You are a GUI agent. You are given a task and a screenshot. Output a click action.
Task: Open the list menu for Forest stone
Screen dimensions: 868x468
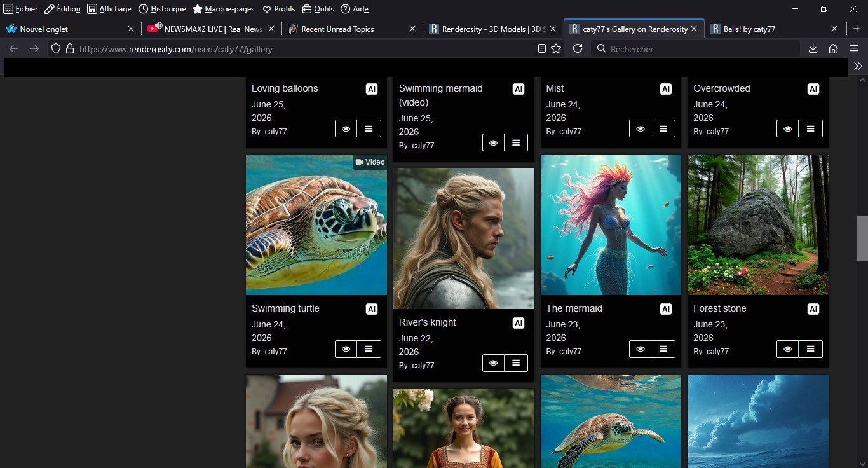coord(811,348)
